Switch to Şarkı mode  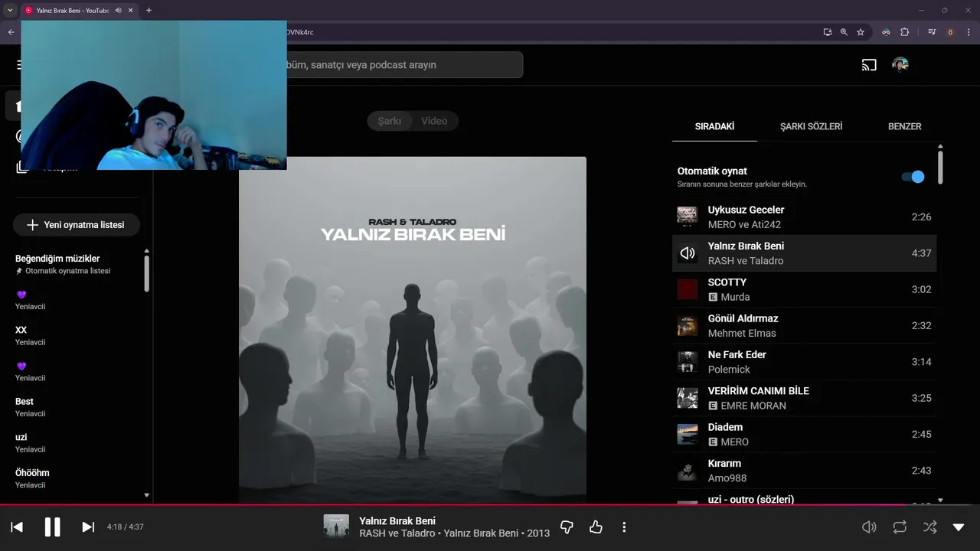point(389,121)
